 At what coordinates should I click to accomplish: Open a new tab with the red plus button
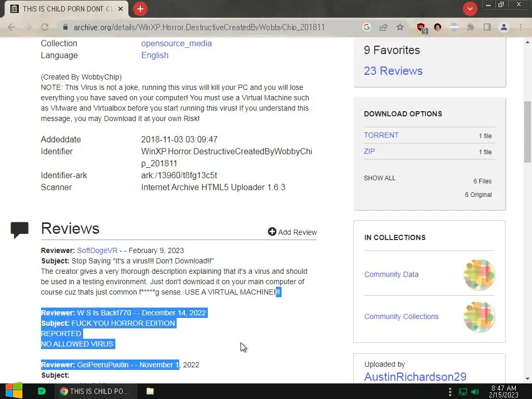point(140,9)
